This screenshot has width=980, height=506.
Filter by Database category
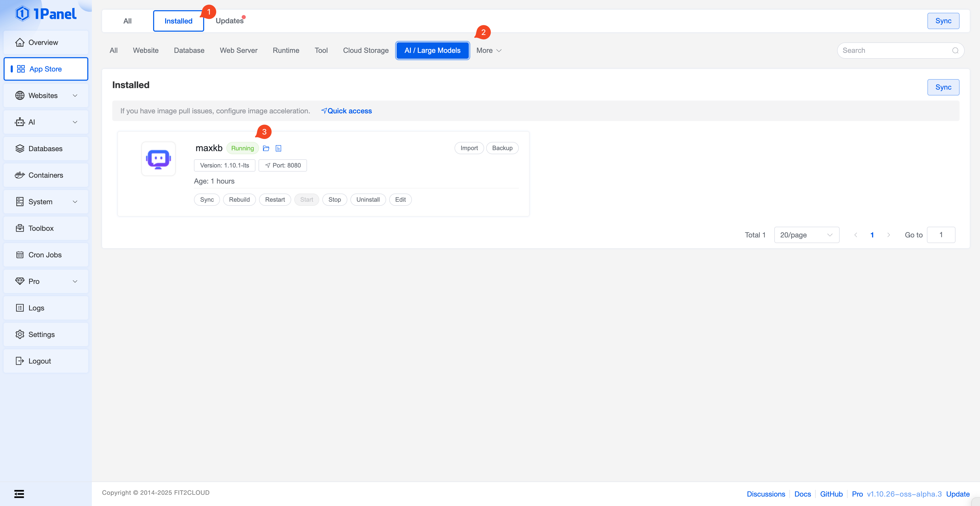pyautogui.click(x=189, y=51)
